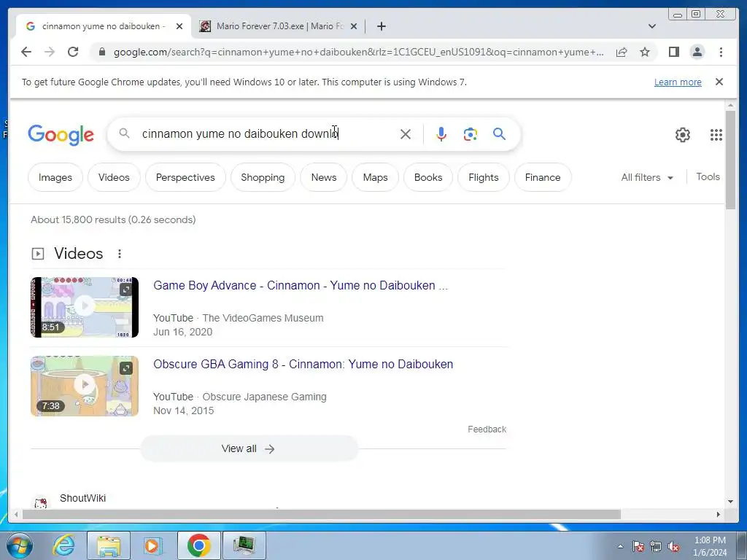This screenshot has width=747, height=560.
Task: Send Feedback on video results
Action: click(x=487, y=429)
